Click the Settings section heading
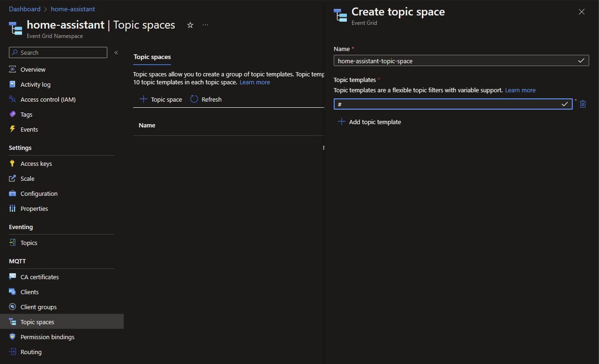599x364 pixels. [x=20, y=148]
